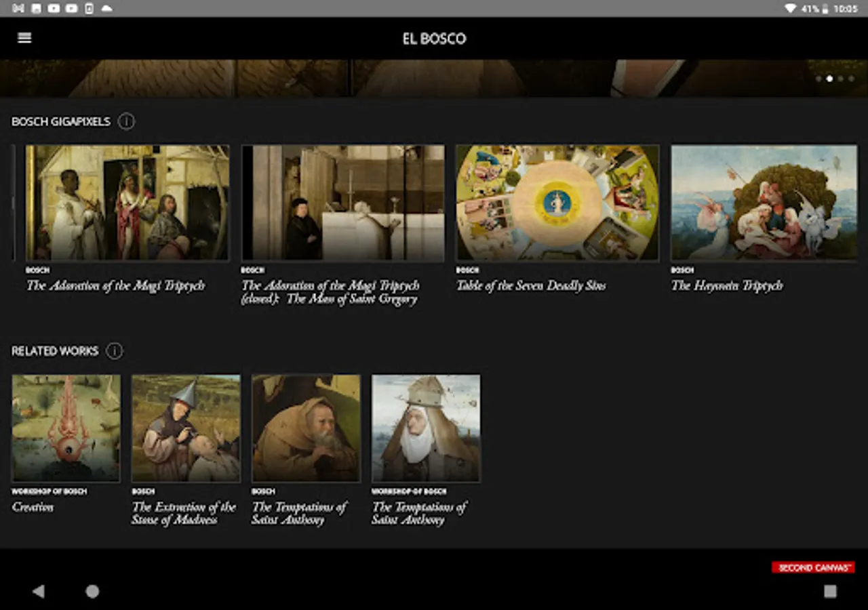Tap the Android back navigation button
Screen dimensions: 868x610
point(39,591)
